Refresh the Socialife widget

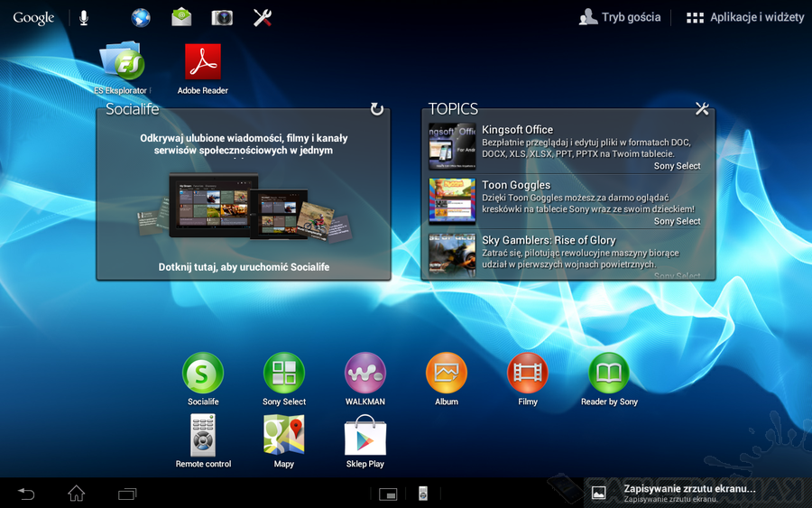click(x=377, y=109)
